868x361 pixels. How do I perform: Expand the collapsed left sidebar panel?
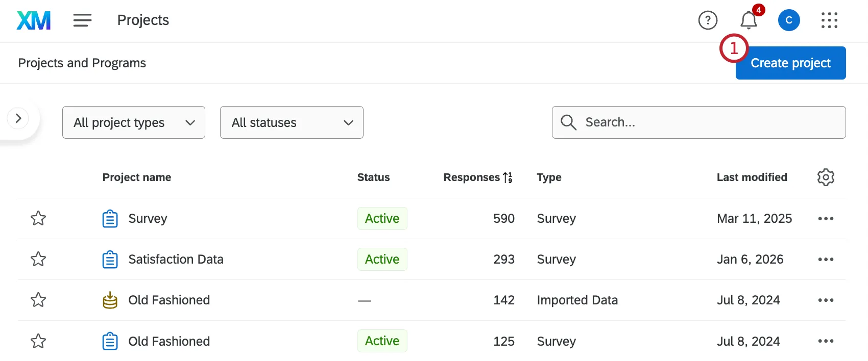coord(18,118)
